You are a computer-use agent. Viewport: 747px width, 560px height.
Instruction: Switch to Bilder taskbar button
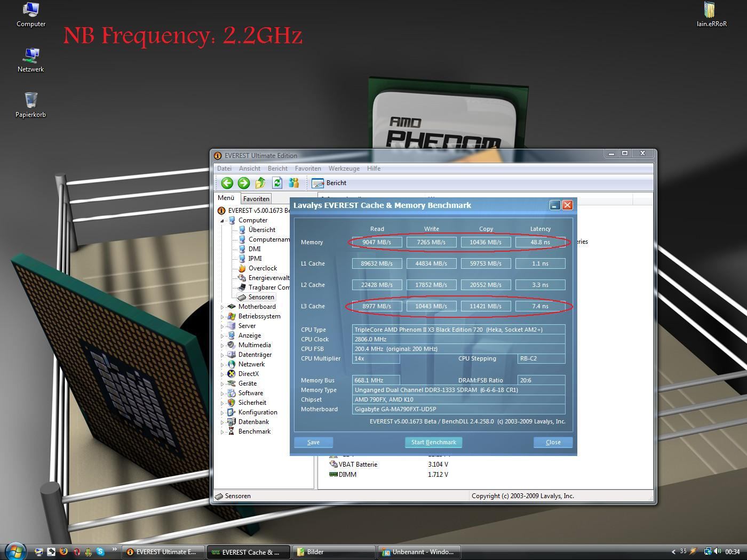(335, 552)
